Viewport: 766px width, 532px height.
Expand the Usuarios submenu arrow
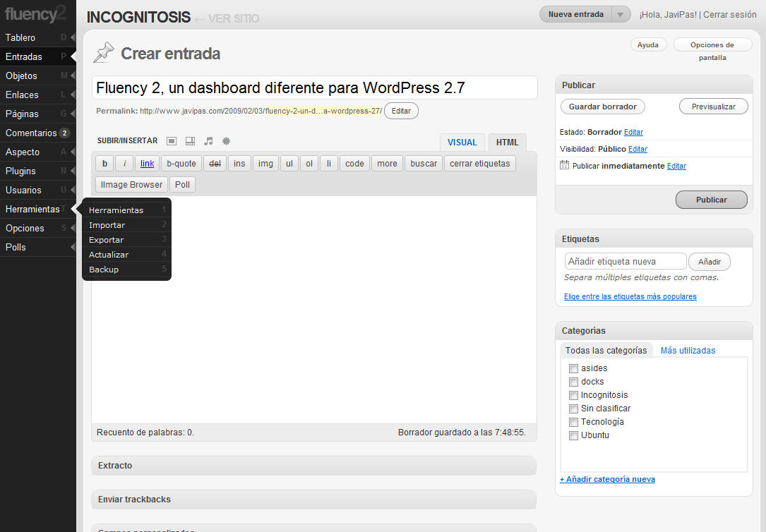point(73,190)
